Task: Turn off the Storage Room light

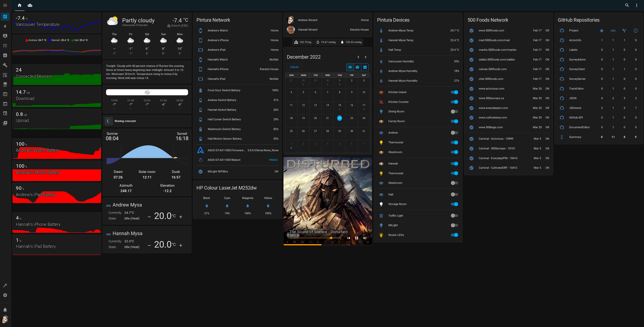Action: 454,204
